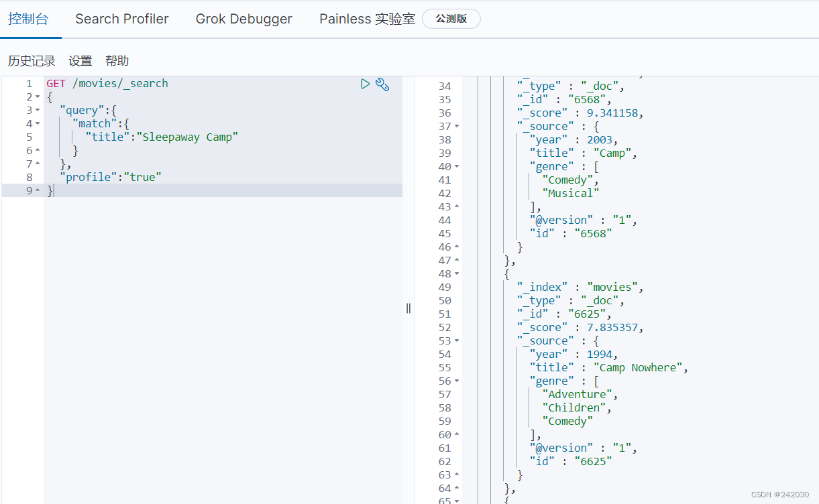This screenshot has width=819, height=504.
Task: Click "_id" : "6625" at output line 51
Action: tap(564, 314)
